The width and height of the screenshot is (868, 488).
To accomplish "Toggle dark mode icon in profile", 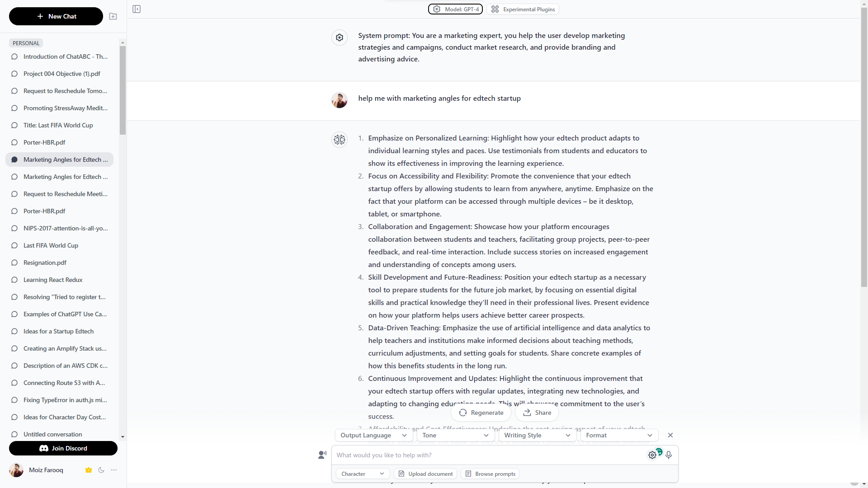I will (x=101, y=469).
